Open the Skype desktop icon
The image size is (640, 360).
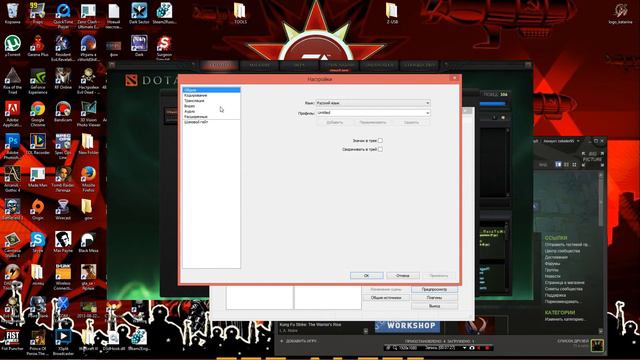click(38, 242)
